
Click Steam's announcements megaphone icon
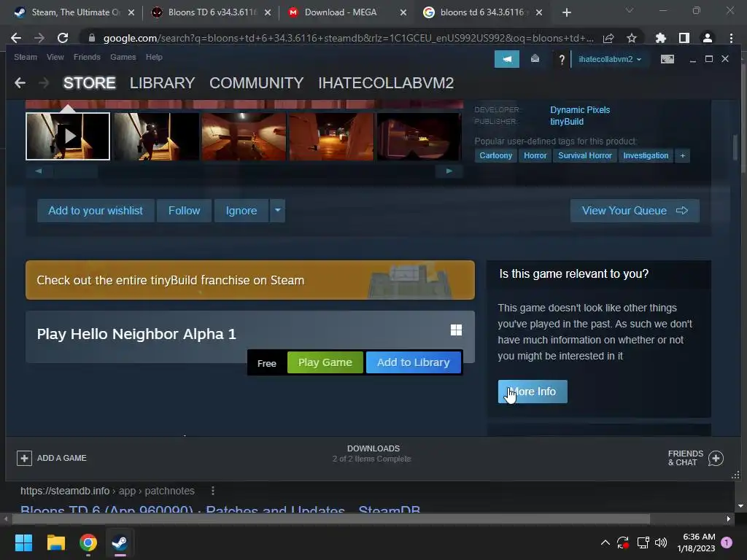[x=507, y=59]
